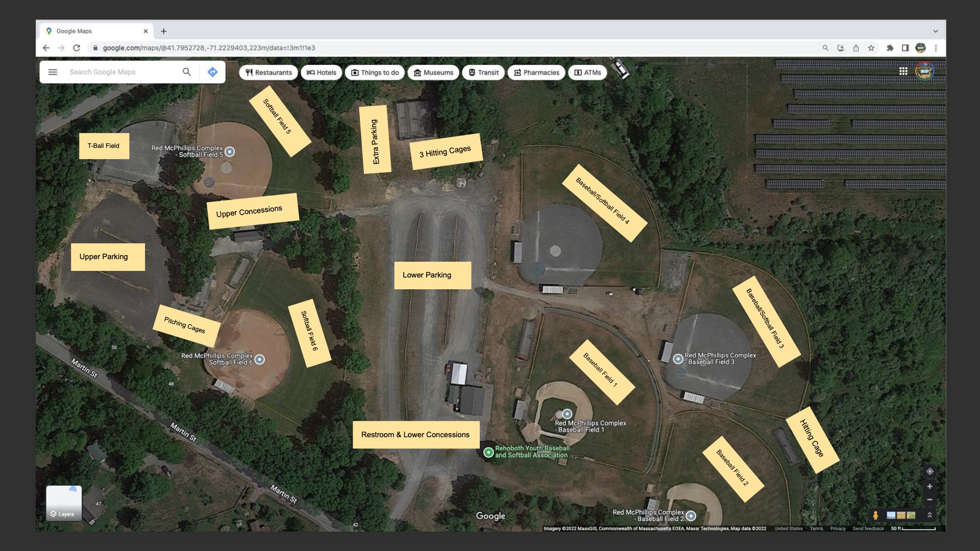
Task: Open the Google Maps hamburger menu
Action: [x=53, y=72]
